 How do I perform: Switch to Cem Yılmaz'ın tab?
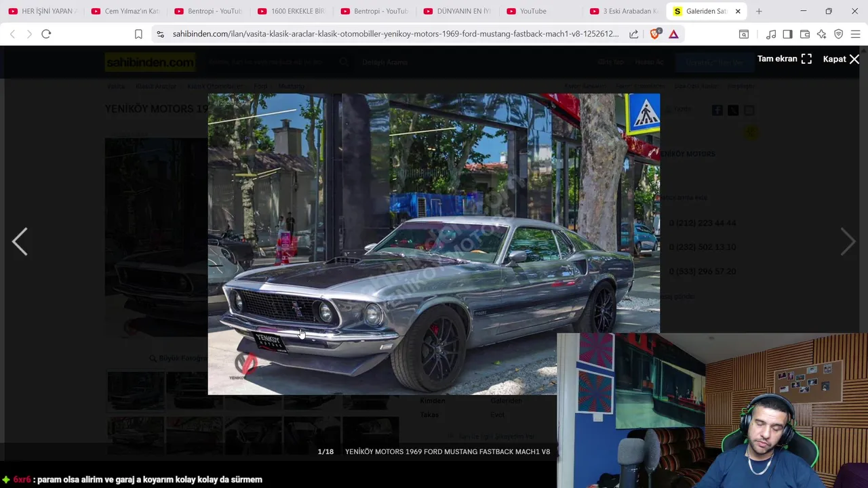[x=125, y=11]
